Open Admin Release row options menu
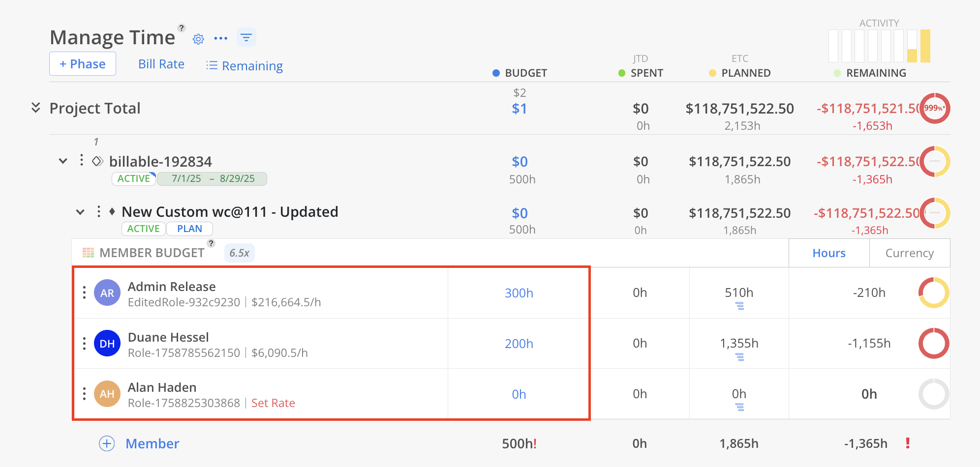 pos(85,293)
